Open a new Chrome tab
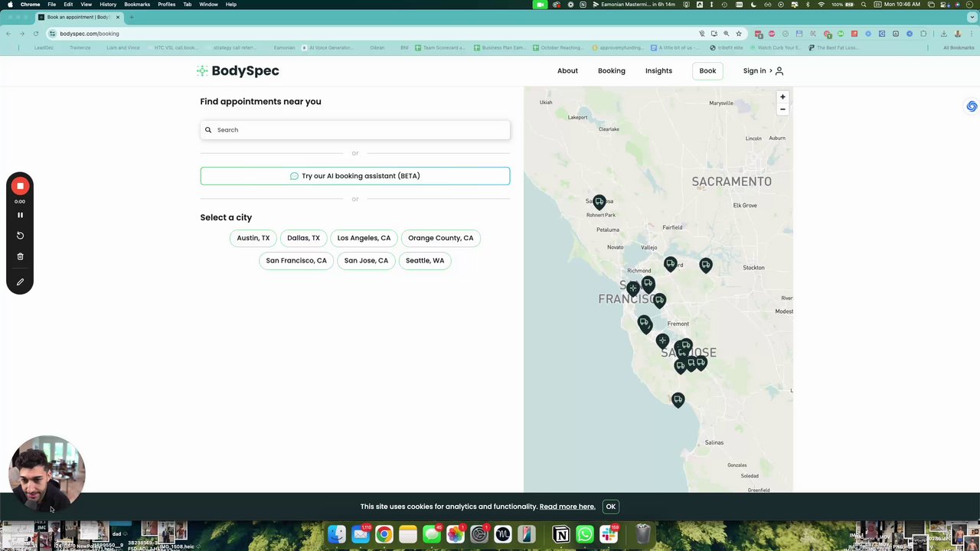Screen dimensions: 980x551 point(132,17)
